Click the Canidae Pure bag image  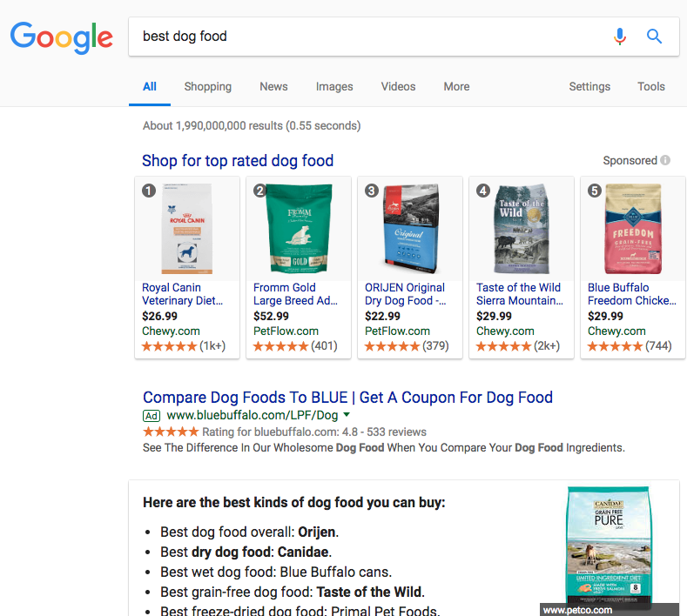click(609, 548)
